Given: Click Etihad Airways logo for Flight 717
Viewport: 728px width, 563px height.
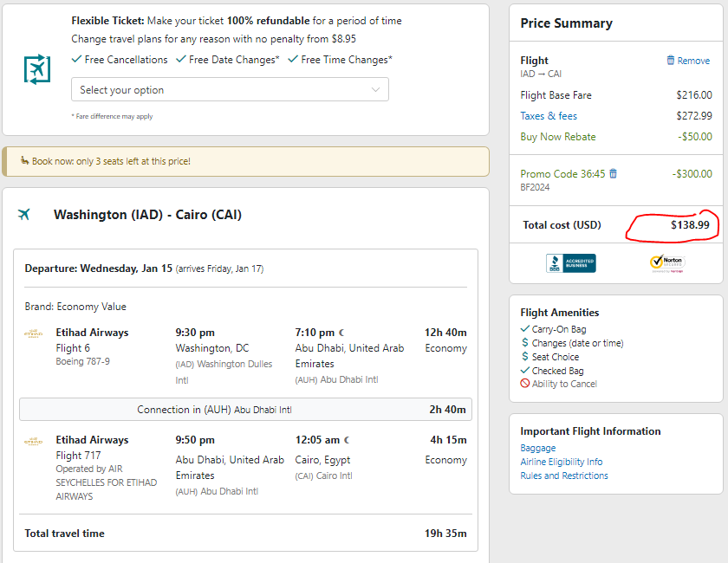Looking at the screenshot, I should 34,441.
